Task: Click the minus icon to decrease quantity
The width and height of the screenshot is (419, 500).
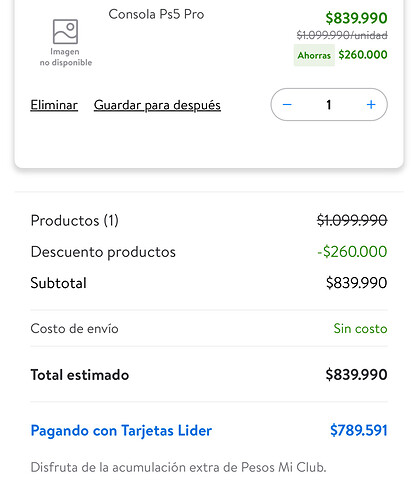Action: [287, 105]
